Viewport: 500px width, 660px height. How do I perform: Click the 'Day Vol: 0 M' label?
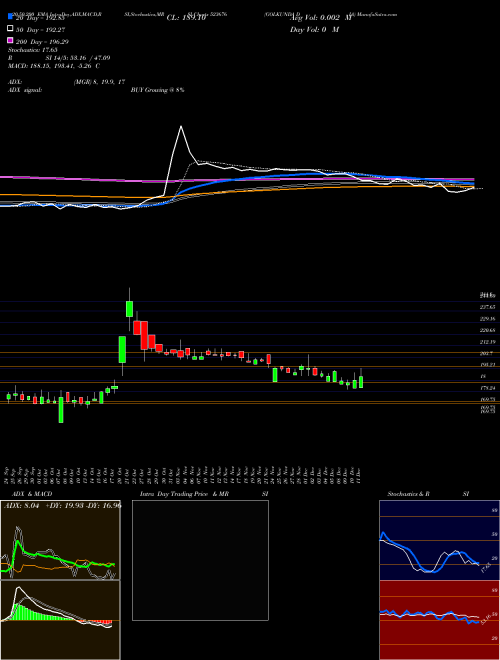point(314,30)
